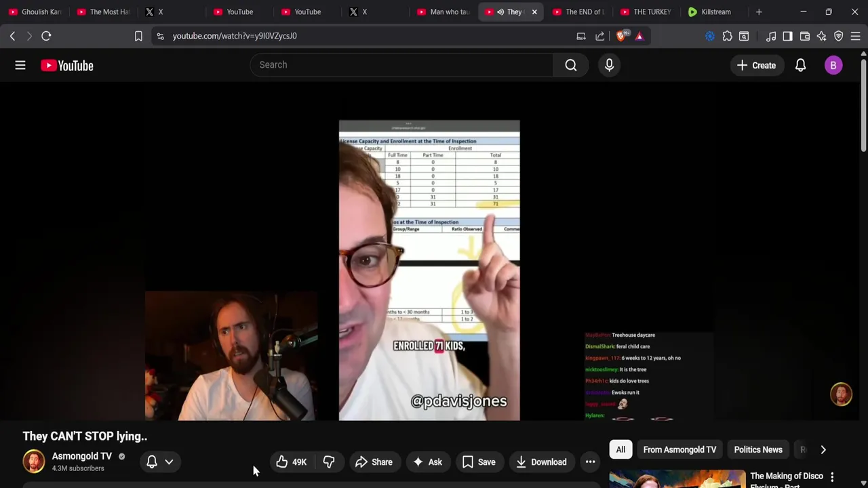Open the Ask AI button
The width and height of the screenshot is (868, 488).
(x=427, y=462)
